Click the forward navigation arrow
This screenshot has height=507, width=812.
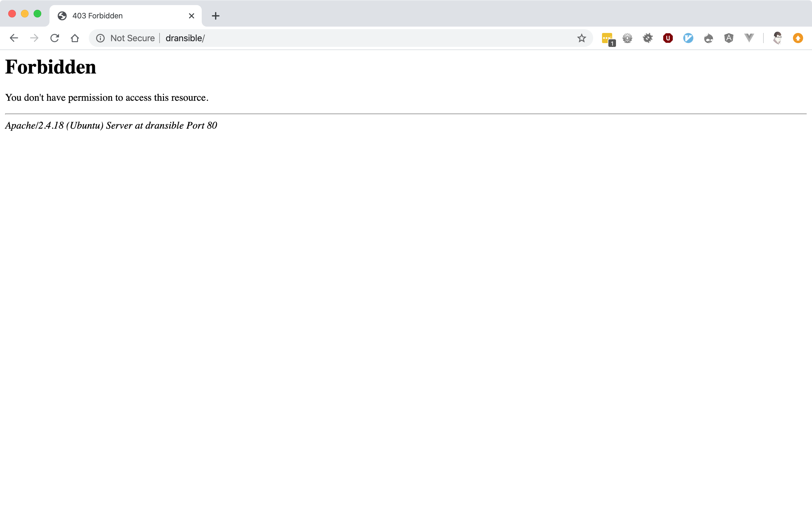pos(34,38)
